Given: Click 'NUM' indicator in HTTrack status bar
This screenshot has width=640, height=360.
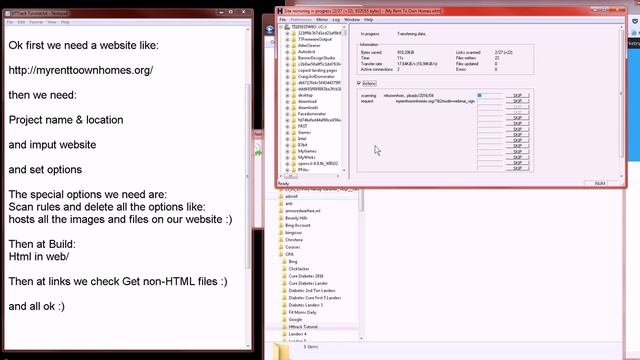Looking at the screenshot, I should (600, 184).
